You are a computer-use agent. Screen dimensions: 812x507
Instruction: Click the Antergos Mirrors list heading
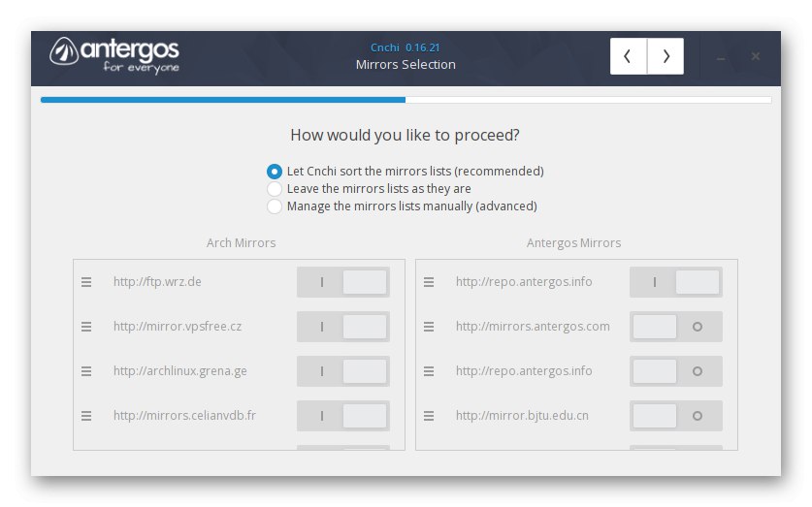click(x=573, y=242)
